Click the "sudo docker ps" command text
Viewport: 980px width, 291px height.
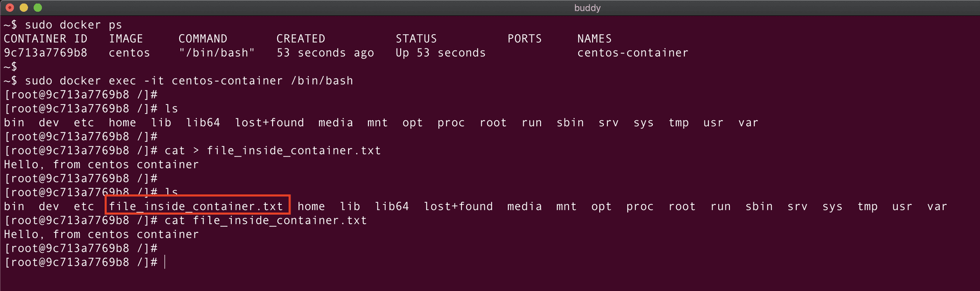click(x=73, y=25)
